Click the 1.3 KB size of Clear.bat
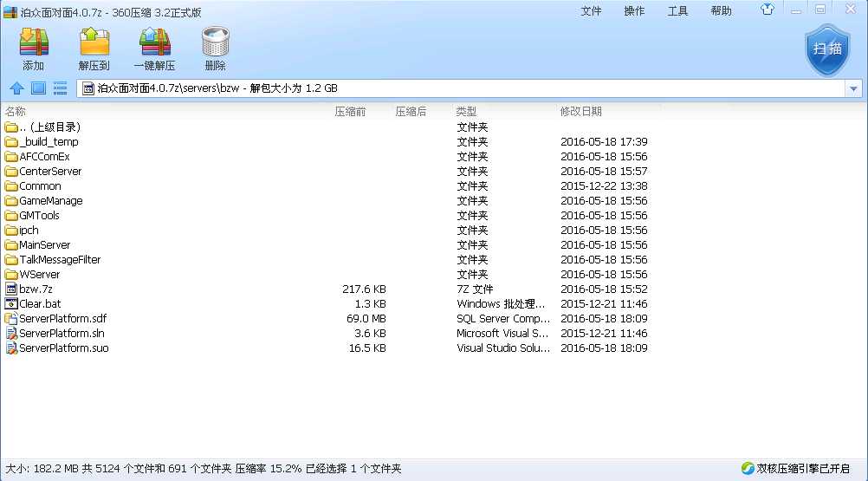The height and width of the screenshot is (481, 868). (x=370, y=304)
